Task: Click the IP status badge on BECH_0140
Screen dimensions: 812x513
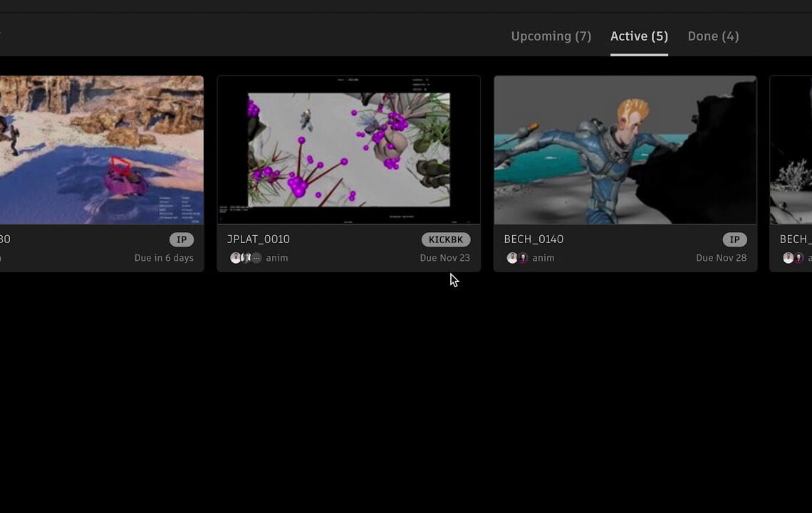Action: click(734, 239)
